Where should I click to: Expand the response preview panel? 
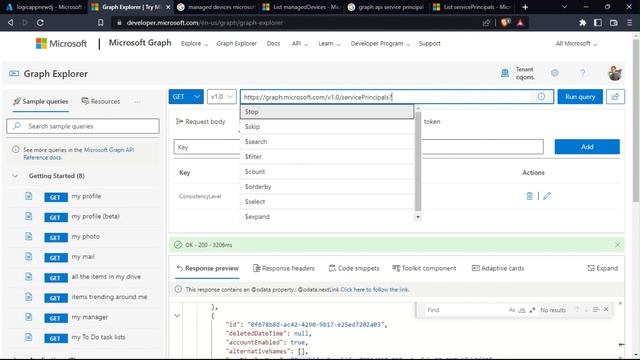coord(602,268)
